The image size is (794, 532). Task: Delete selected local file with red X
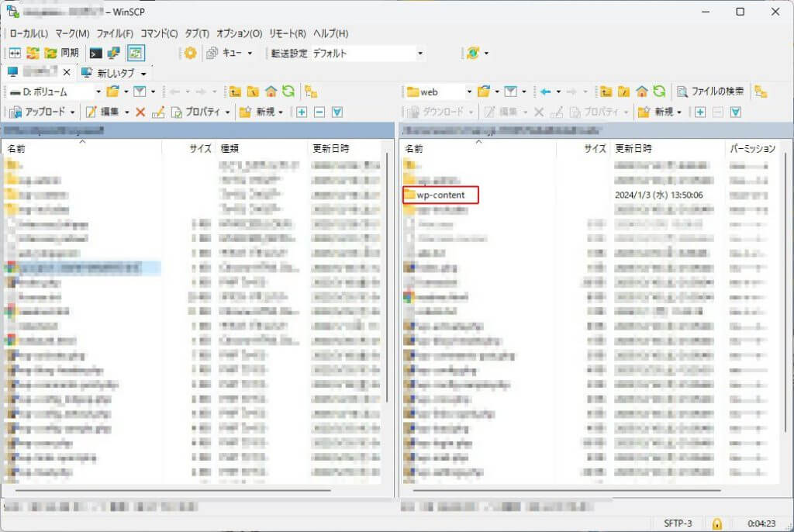(x=140, y=112)
